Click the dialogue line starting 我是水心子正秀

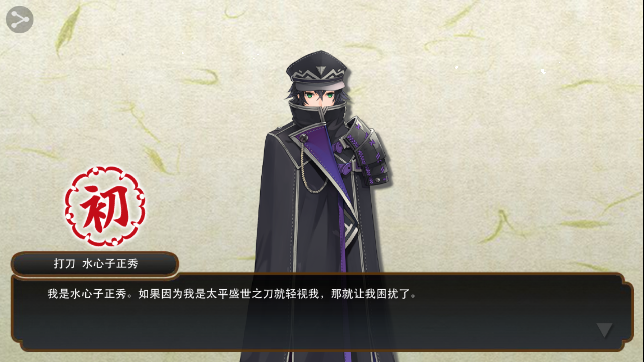point(231,294)
